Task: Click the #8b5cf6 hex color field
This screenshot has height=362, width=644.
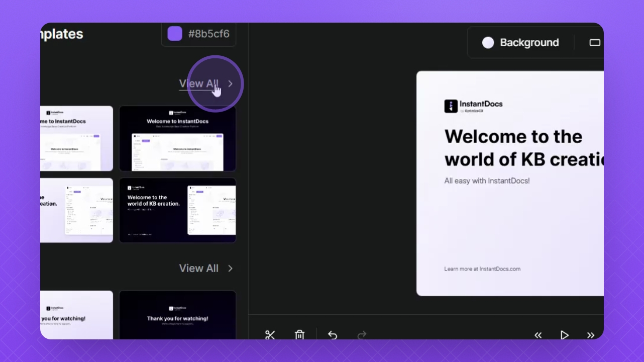Action: coord(198,34)
